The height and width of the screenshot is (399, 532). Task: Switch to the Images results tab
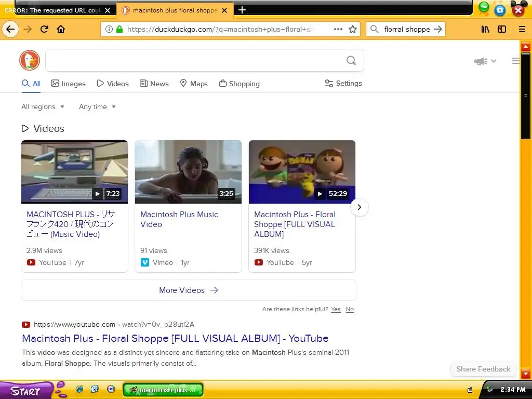(68, 84)
